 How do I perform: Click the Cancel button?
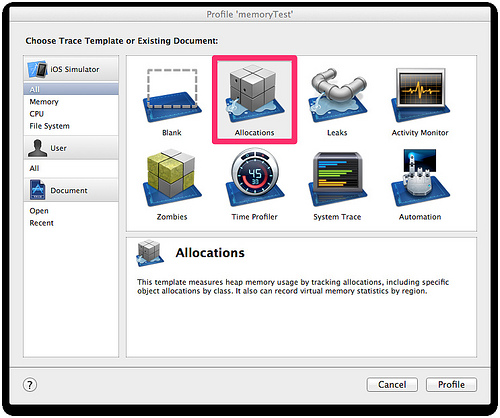click(x=392, y=385)
